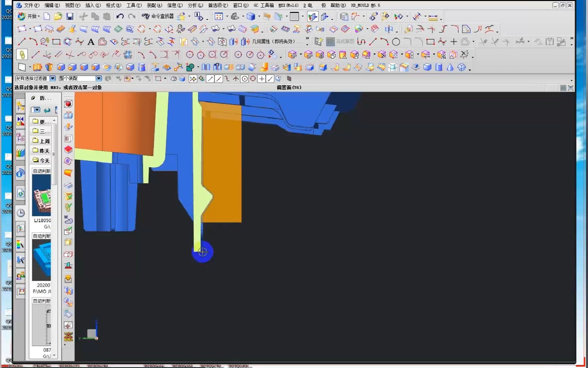Image resolution: width=588 pixels, height=368 pixels.
Task: Click the Open File icon
Action: point(58,16)
